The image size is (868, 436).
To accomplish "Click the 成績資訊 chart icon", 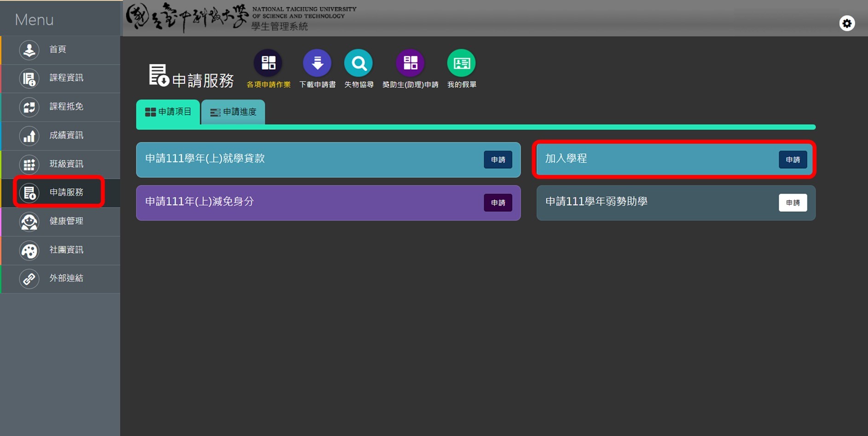I will pos(29,135).
